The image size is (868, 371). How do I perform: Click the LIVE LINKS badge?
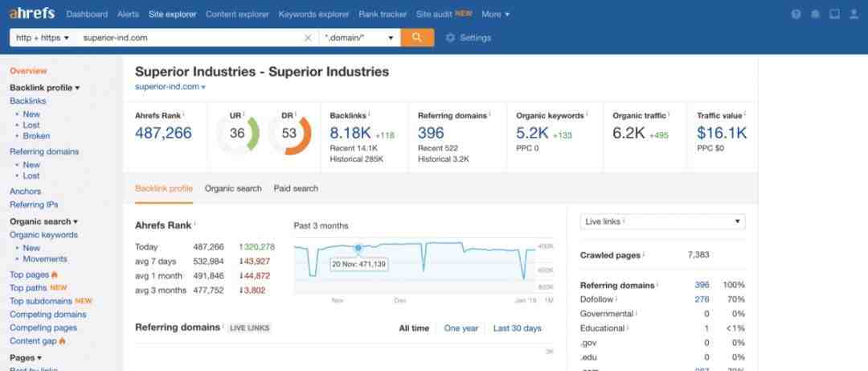point(250,328)
